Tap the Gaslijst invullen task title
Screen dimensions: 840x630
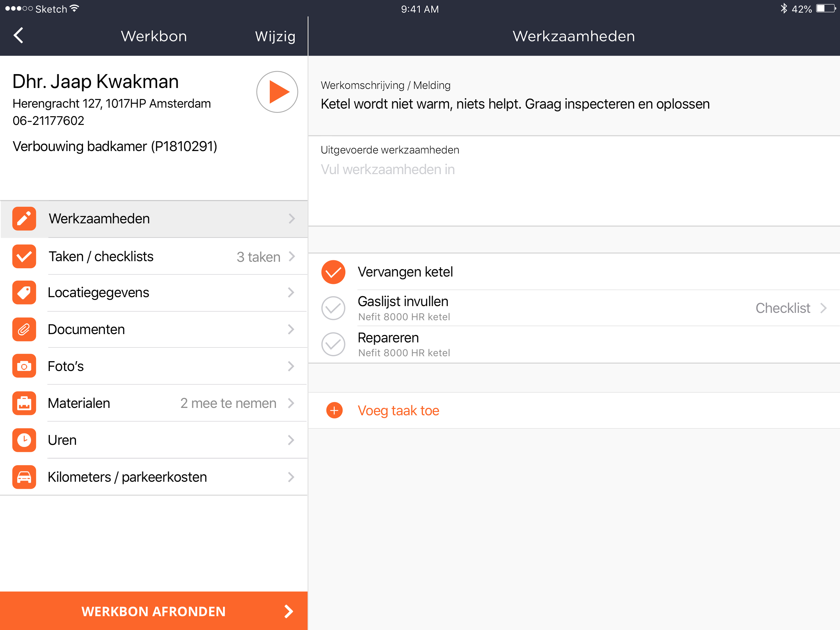tap(403, 301)
